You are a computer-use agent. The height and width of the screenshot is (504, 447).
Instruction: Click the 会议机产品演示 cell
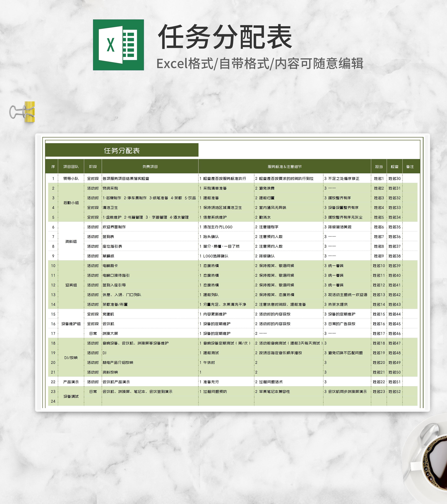pos(116,382)
